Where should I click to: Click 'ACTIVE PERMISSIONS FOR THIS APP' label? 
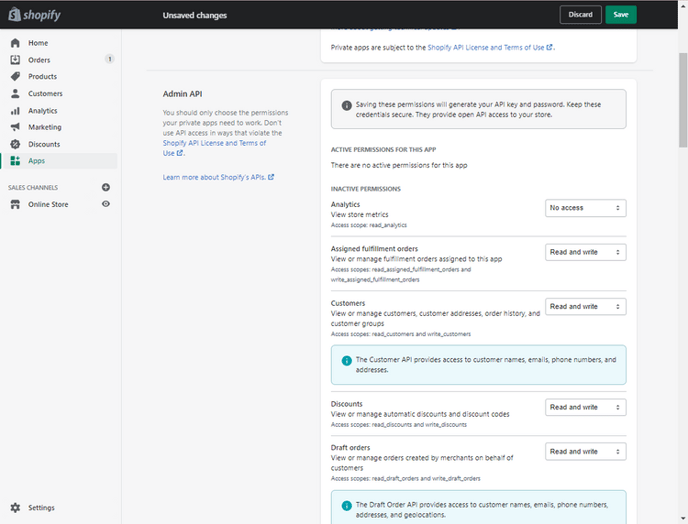(383, 150)
